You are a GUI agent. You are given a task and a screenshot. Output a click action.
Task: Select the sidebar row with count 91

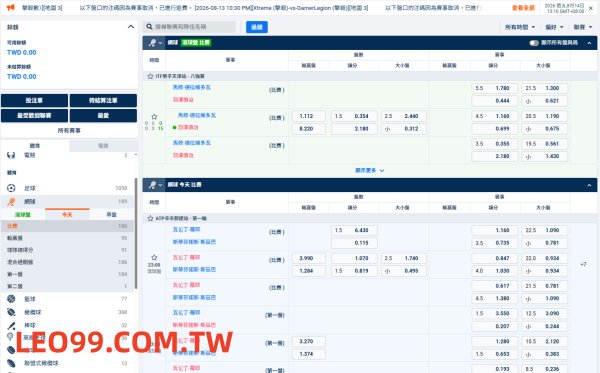click(x=67, y=250)
